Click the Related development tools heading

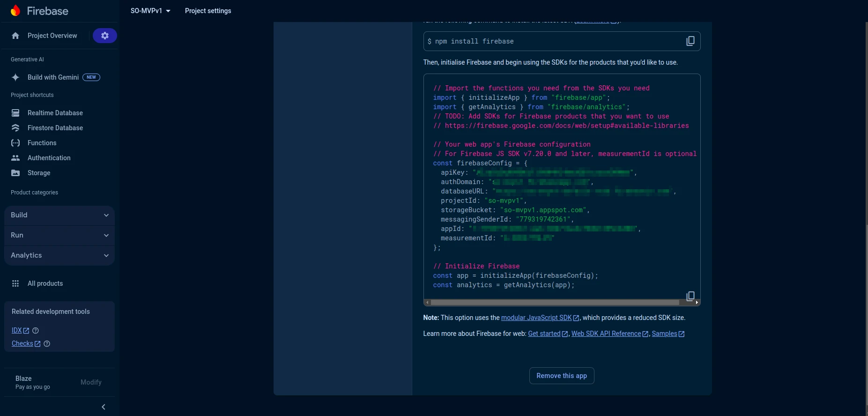tap(51, 312)
